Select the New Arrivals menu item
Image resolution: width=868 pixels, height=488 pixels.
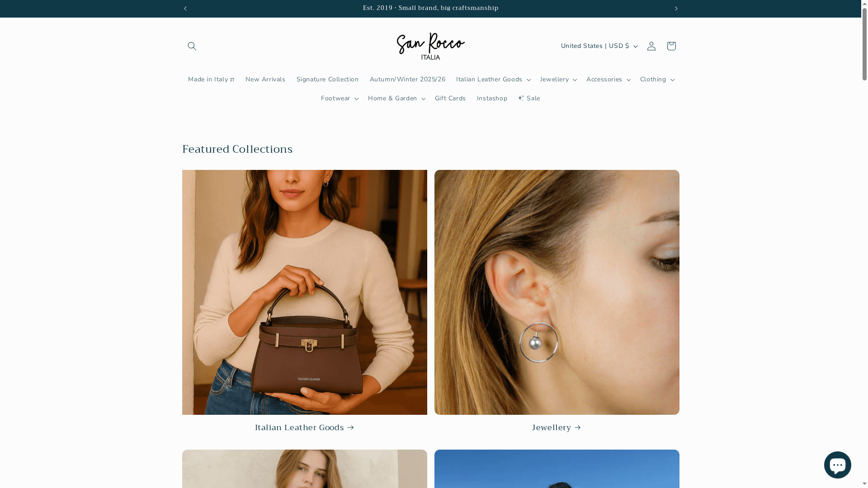point(265,79)
